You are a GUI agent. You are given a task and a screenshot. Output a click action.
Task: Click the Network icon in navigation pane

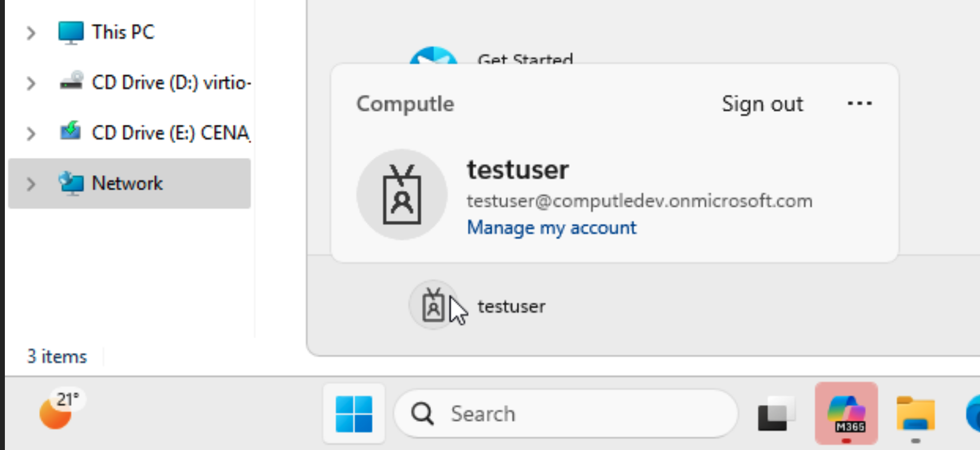(71, 183)
